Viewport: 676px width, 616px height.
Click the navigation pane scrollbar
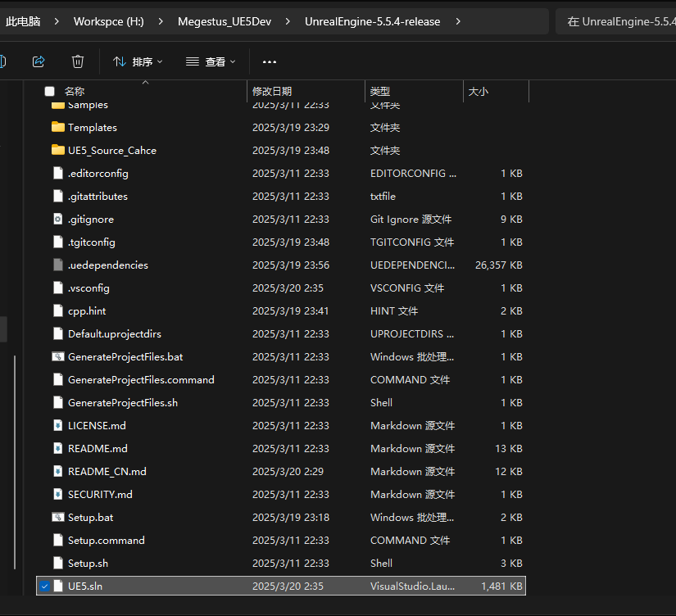[x=15, y=462]
